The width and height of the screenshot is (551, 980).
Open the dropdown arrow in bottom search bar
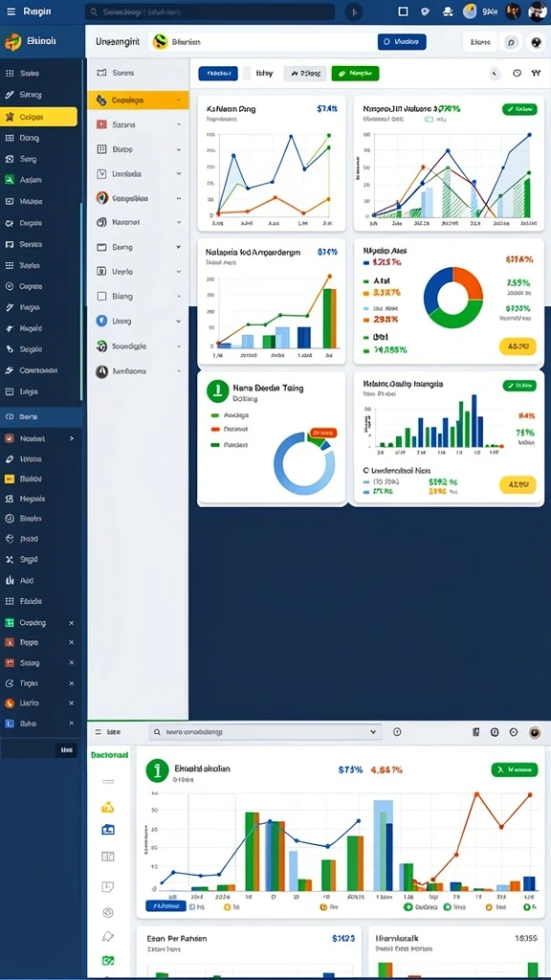pyautogui.click(x=373, y=732)
